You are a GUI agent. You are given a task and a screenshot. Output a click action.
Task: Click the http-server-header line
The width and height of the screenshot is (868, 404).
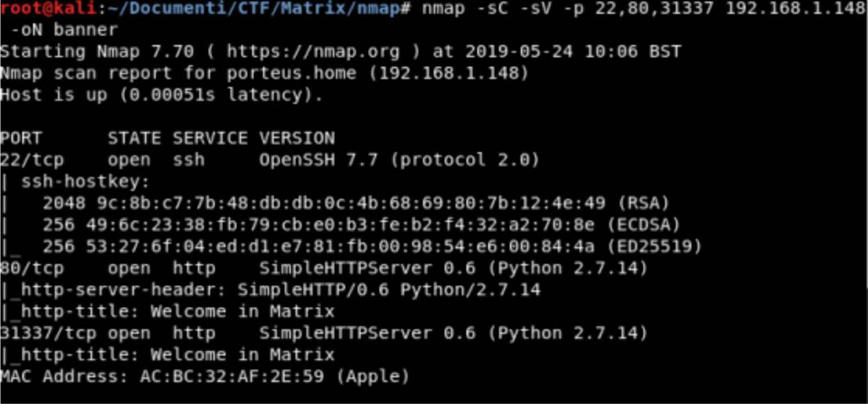[270, 290]
